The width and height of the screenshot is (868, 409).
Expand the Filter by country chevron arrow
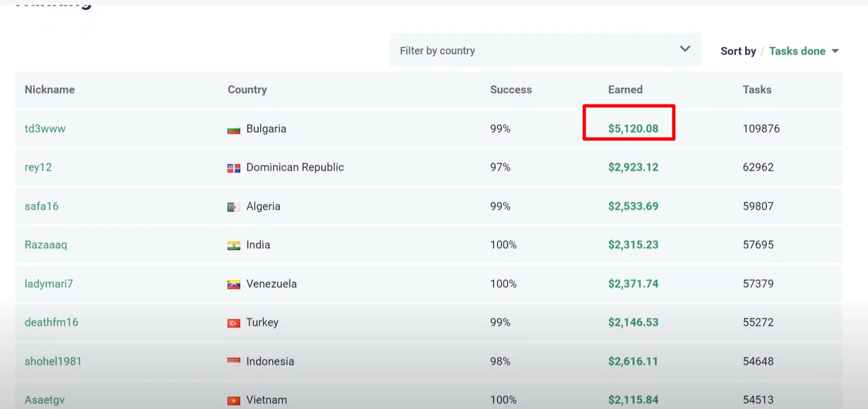click(x=685, y=49)
